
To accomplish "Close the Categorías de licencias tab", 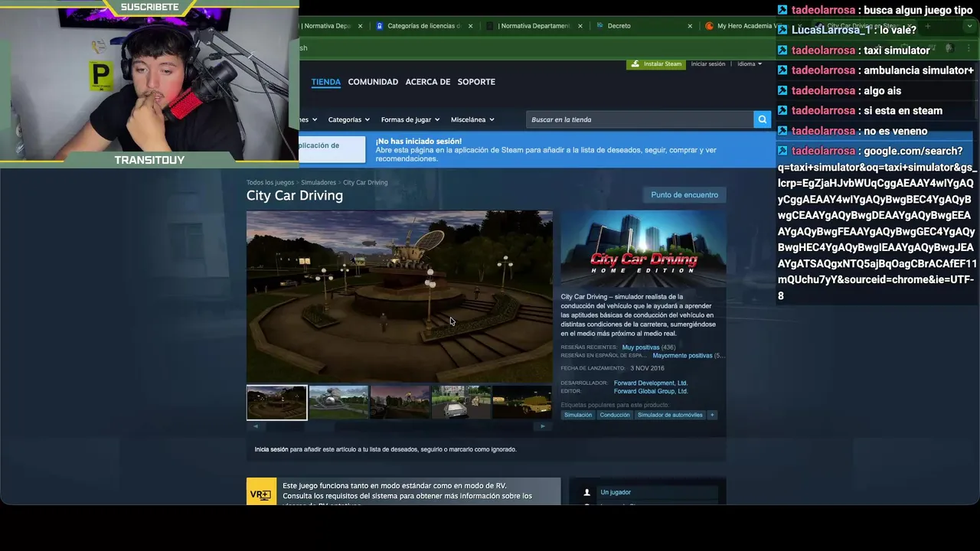I will click(x=470, y=26).
